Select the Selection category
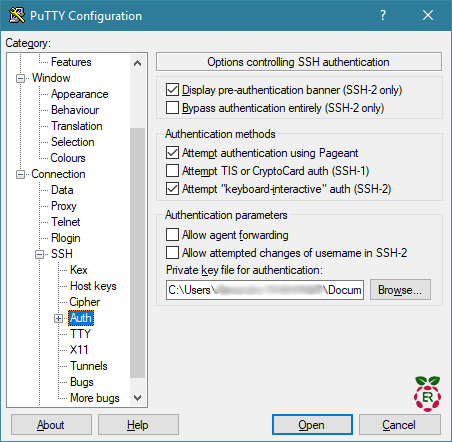 [x=73, y=142]
